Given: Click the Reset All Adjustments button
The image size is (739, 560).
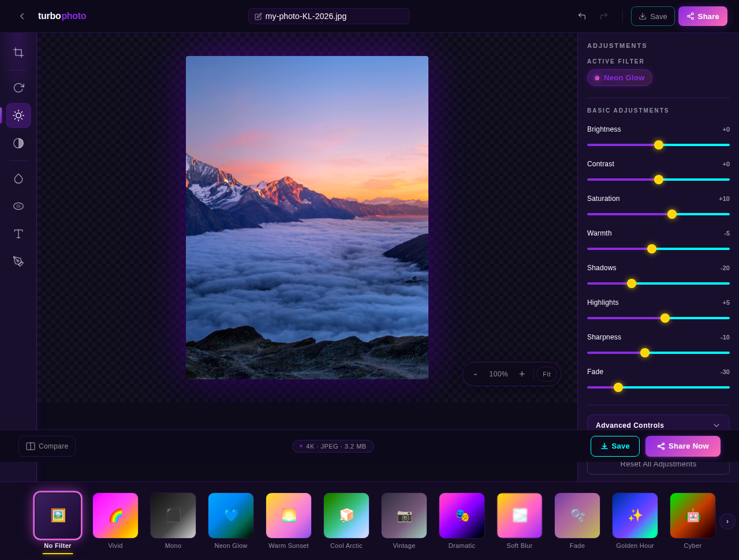Looking at the screenshot, I should click(658, 464).
